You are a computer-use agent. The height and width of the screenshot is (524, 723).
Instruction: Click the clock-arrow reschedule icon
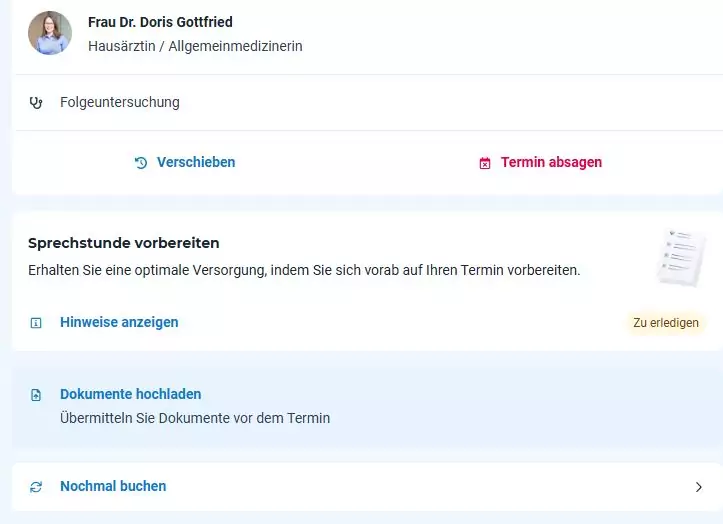tap(141, 163)
